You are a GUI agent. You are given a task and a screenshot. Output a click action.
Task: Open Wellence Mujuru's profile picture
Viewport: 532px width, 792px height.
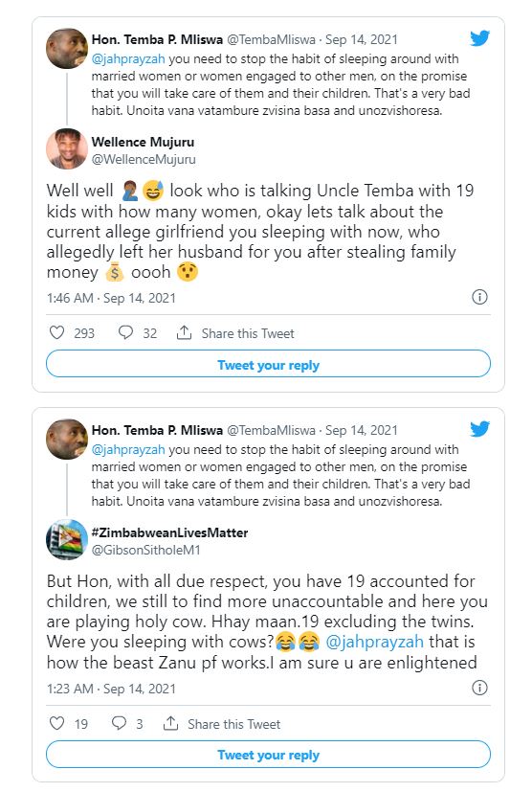tap(67, 149)
